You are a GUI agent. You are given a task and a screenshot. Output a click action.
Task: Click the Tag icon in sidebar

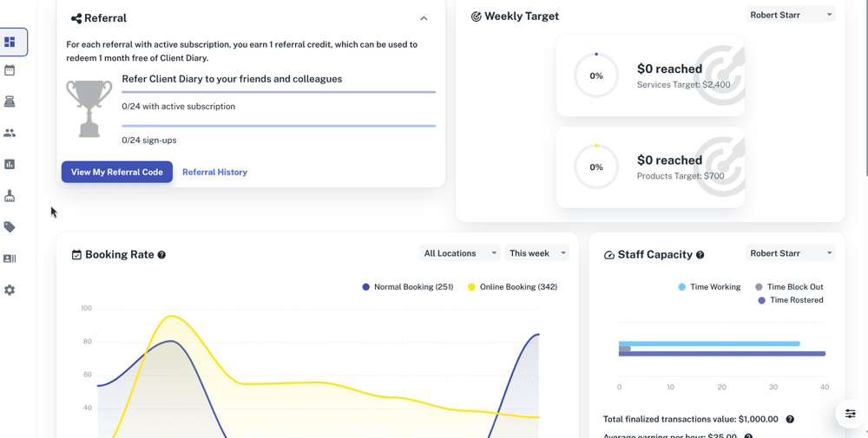(10, 227)
